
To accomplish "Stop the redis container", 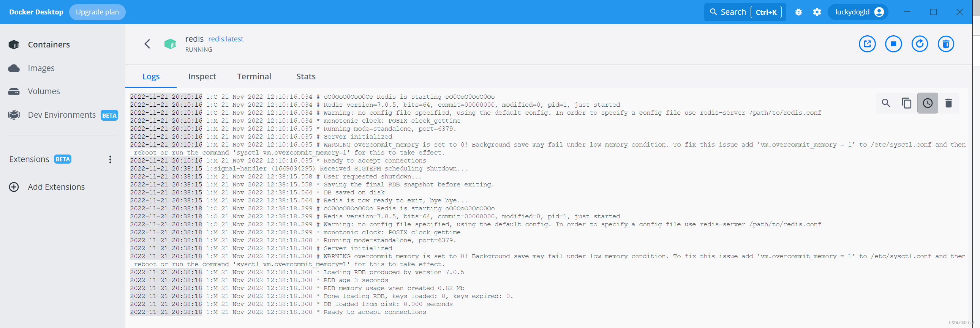I will (893, 44).
